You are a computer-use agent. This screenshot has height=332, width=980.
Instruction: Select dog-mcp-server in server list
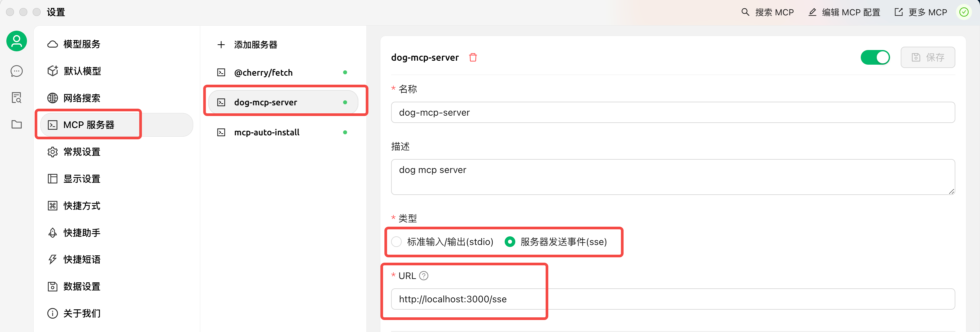pyautogui.click(x=283, y=102)
